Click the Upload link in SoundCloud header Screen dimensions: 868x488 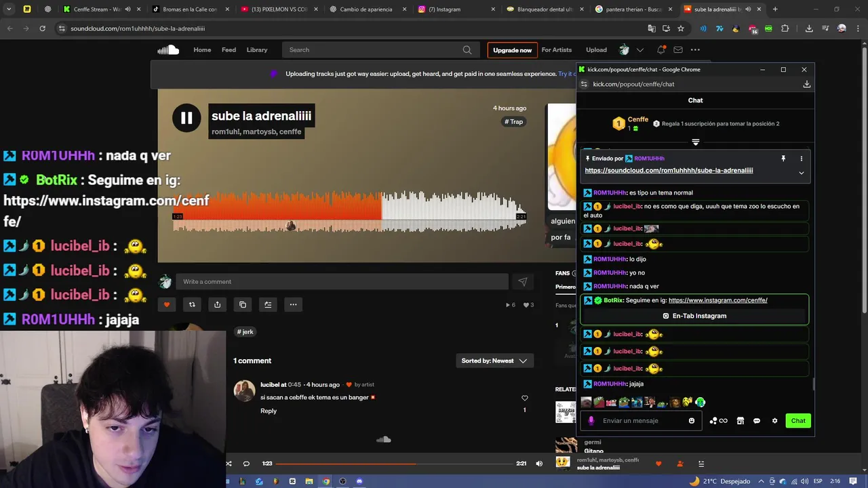point(596,49)
